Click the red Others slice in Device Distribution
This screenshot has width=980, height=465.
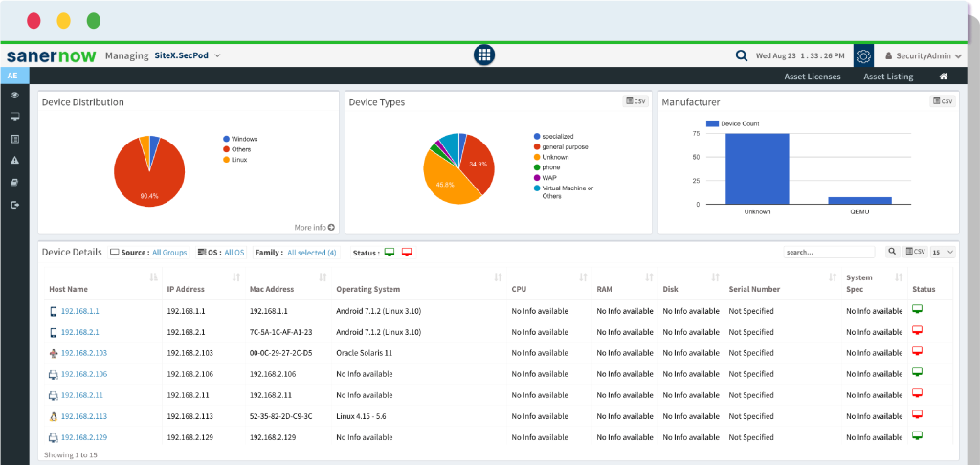point(150,181)
